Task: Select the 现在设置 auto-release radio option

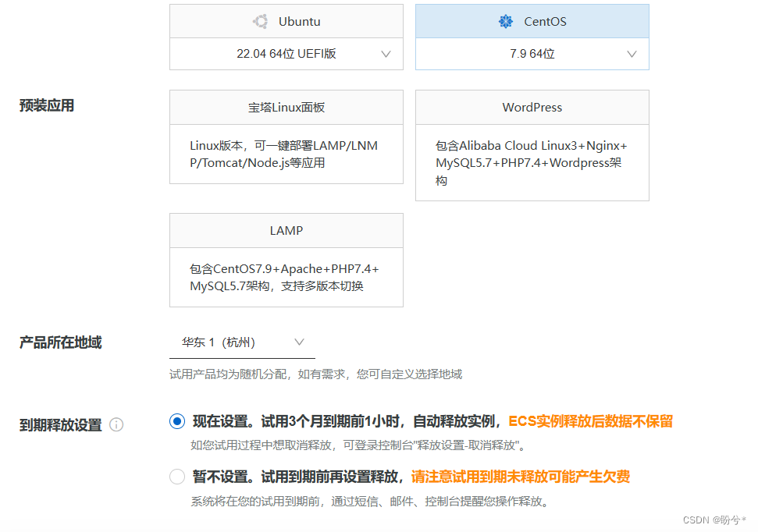Action: click(x=177, y=421)
